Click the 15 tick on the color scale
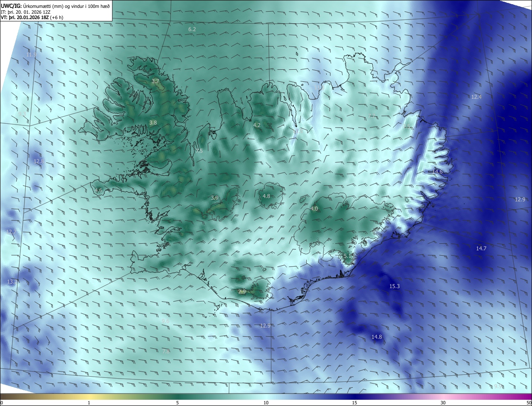Screen dimensions: 532x406 pyautogui.click(x=355, y=403)
